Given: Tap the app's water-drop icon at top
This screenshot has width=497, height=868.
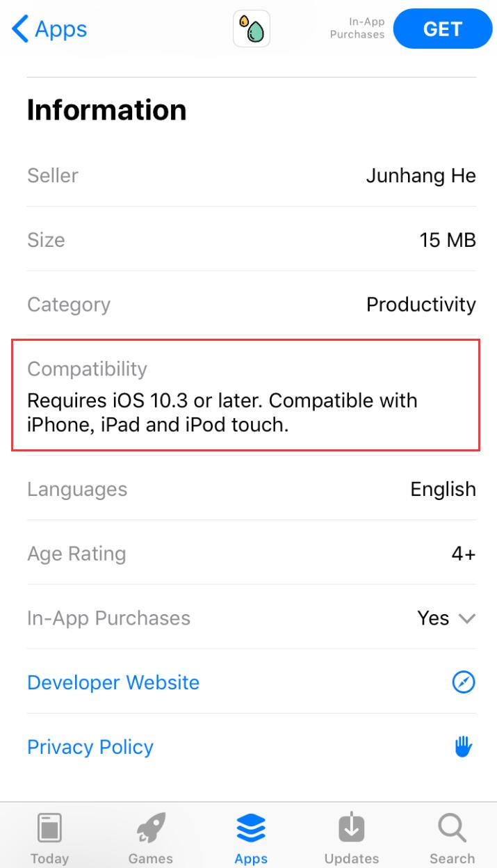Looking at the screenshot, I should (251, 29).
